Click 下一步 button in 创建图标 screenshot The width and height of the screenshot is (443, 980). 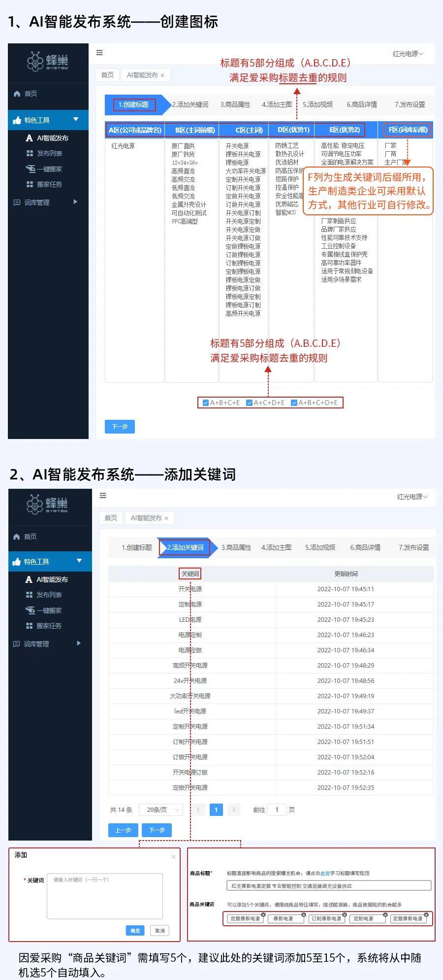click(120, 427)
